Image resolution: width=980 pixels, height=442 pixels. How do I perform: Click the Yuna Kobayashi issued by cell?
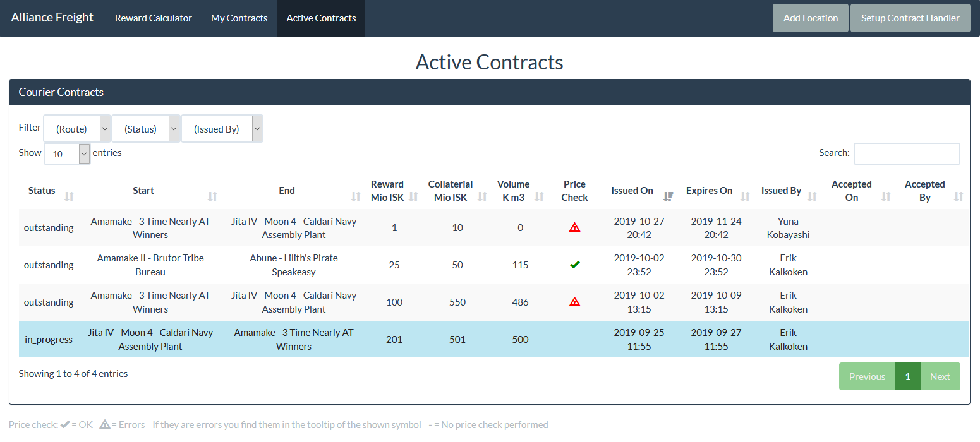788,228
